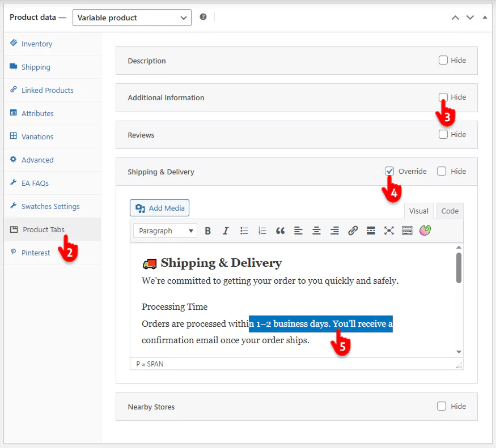Click the Add Media button
496x448 pixels.
[159, 208]
